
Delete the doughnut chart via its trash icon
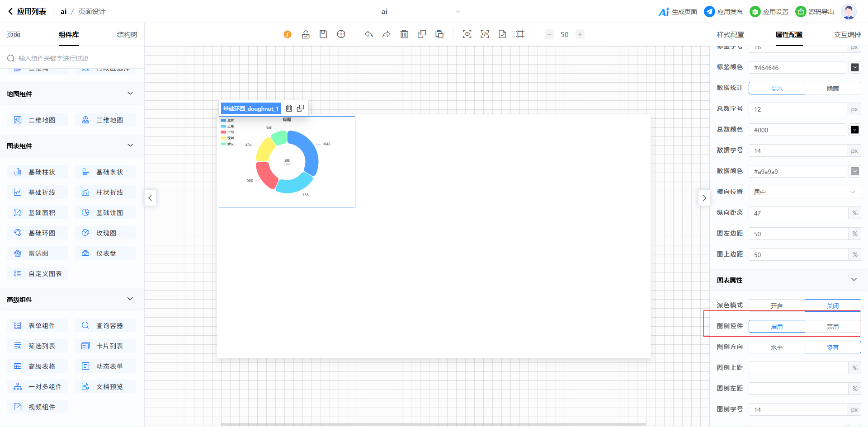click(289, 108)
